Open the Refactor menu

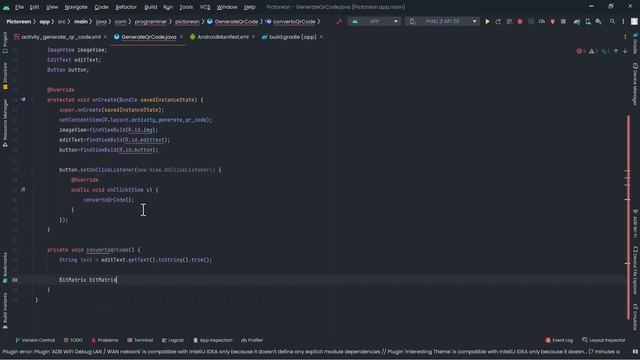click(126, 7)
